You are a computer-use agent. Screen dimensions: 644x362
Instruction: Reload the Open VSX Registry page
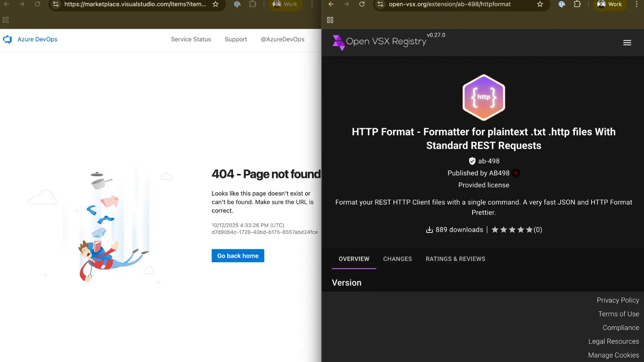click(x=361, y=4)
